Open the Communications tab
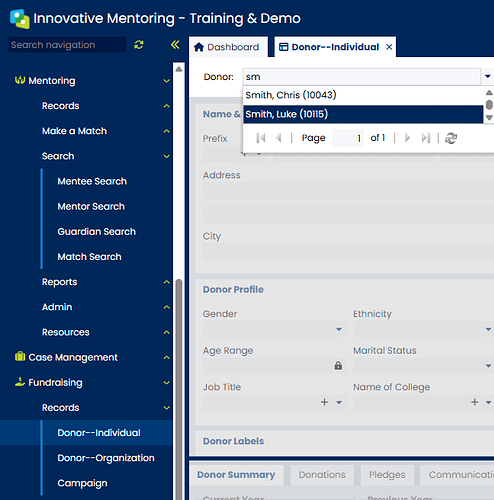 pos(457,475)
